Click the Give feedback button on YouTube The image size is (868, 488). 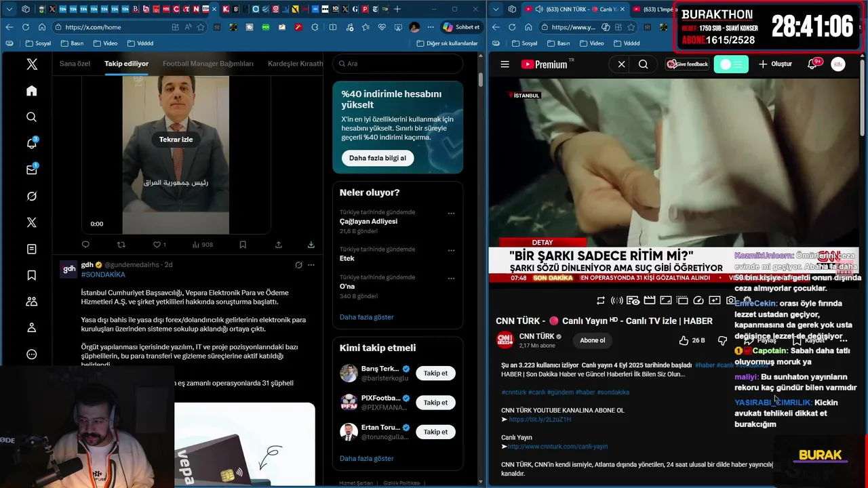pyautogui.click(x=688, y=64)
